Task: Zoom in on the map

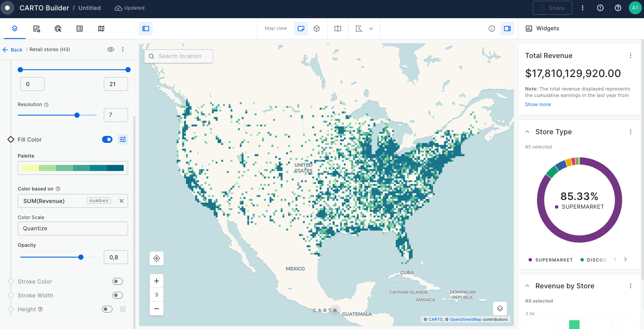Action: pos(157,281)
